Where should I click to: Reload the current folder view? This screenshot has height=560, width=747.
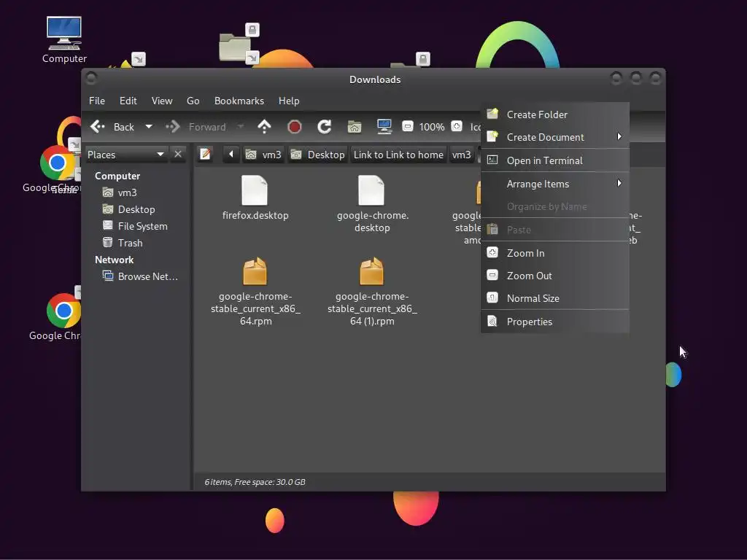coord(325,127)
